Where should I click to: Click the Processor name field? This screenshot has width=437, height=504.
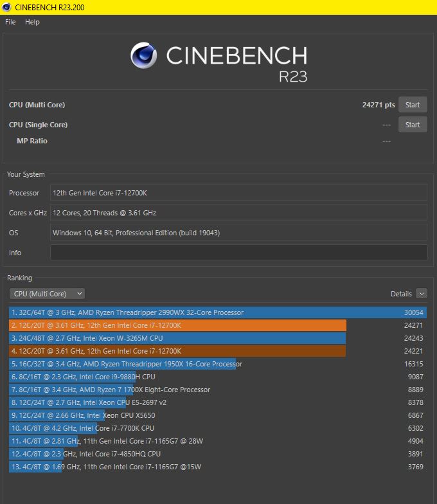click(239, 193)
